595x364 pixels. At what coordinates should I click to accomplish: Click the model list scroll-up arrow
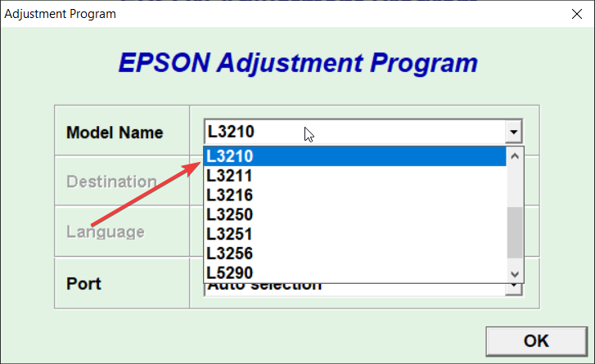tap(515, 156)
